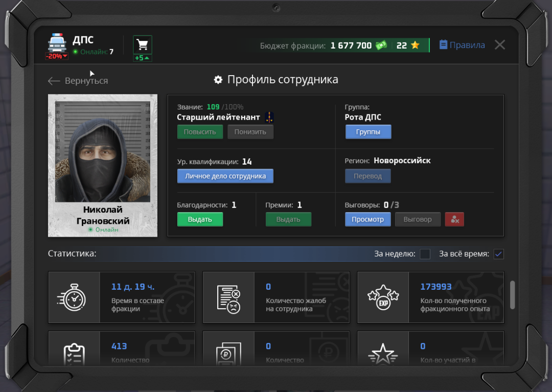Click the gear icon beside Профиль сотрудника
552x392 pixels.
tap(218, 80)
